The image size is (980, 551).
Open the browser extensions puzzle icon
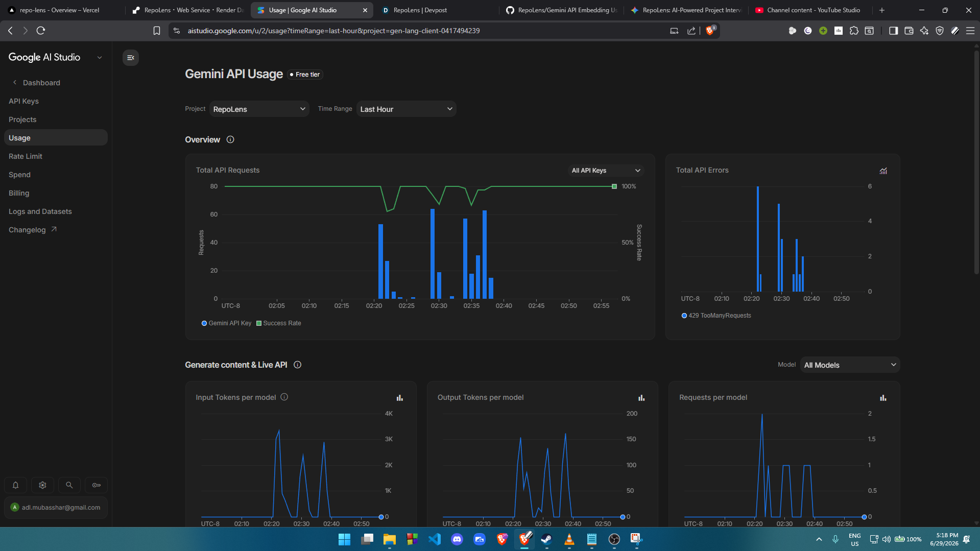[x=854, y=31]
